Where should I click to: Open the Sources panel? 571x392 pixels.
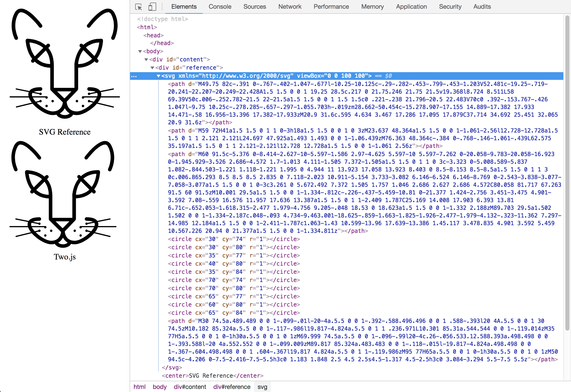click(x=255, y=7)
